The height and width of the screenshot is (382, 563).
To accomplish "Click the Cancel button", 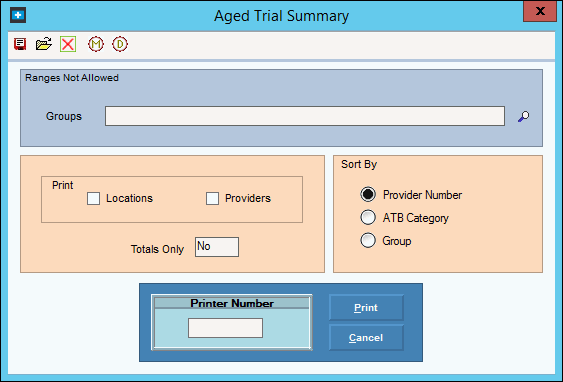I will [x=366, y=338].
